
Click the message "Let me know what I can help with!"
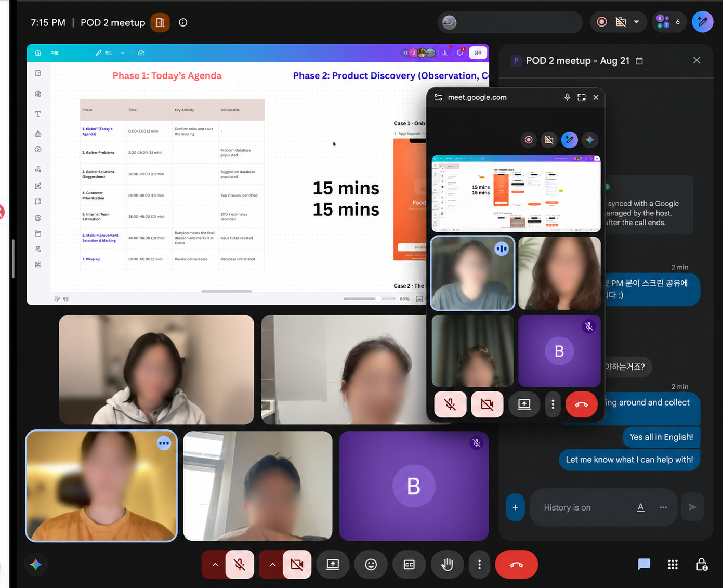coord(629,460)
